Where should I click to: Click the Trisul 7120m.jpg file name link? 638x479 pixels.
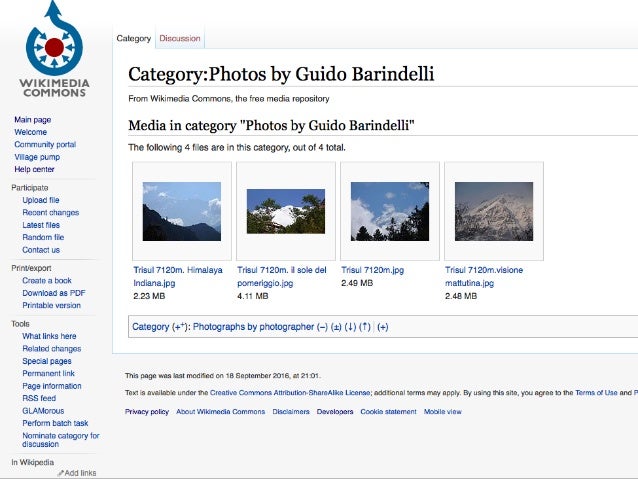[x=372, y=270]
